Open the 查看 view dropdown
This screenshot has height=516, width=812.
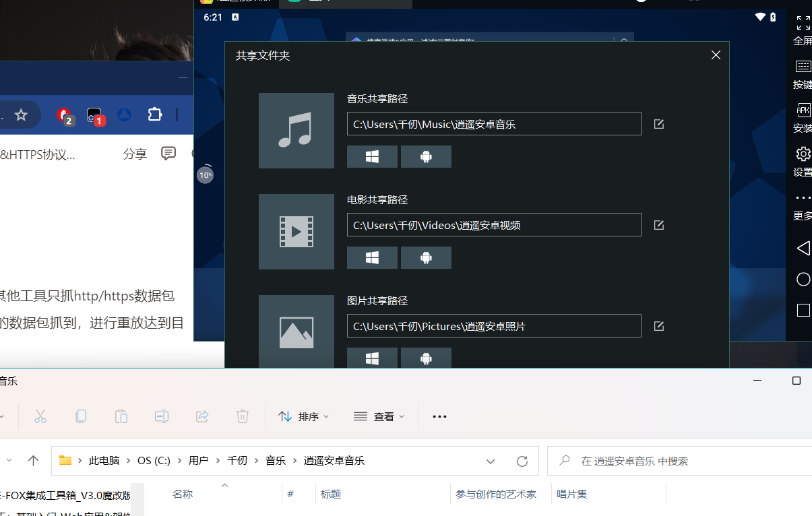(379, 416)
